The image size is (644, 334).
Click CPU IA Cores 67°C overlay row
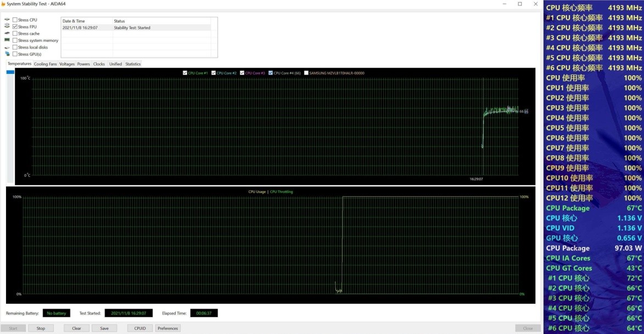point(593,258)
